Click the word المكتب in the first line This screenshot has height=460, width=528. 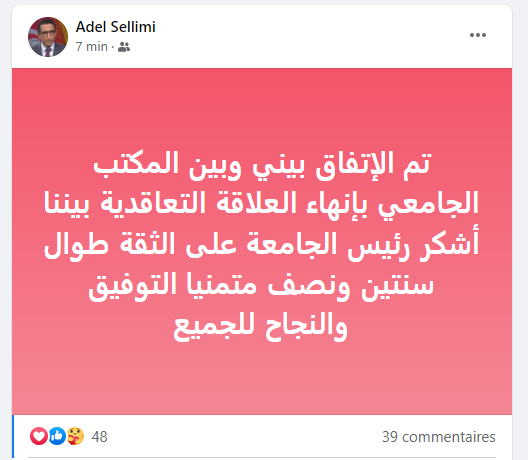pos(136,164)
